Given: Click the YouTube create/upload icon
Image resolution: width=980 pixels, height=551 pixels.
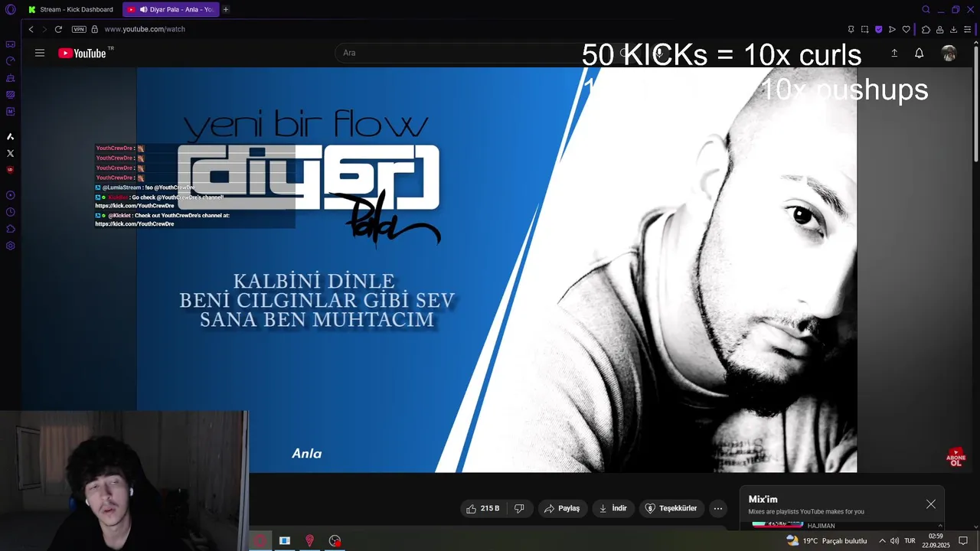Looking at the screenshot, I should point(894,53).
